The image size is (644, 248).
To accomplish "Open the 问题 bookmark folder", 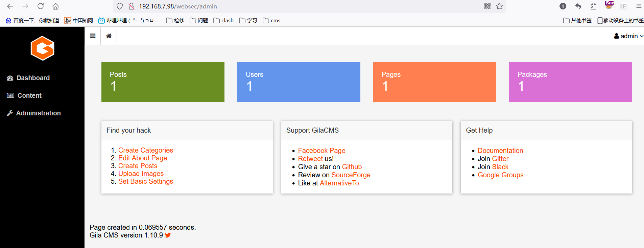I will click(x=199, y=21).
